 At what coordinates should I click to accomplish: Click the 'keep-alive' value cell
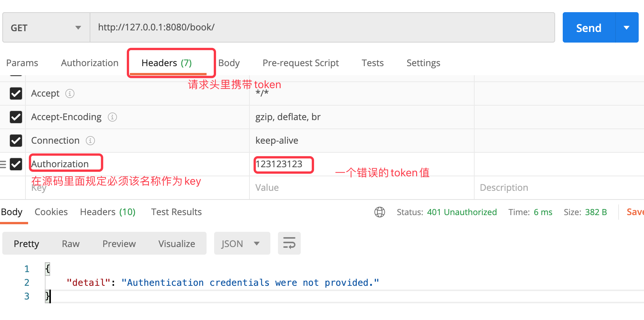(x=362, y=141)
